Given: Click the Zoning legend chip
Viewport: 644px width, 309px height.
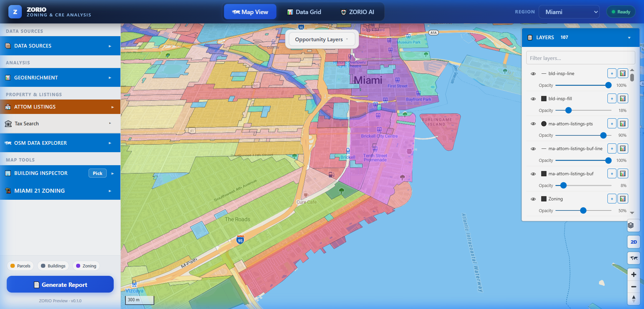Looking at the screenshot, I should 86,266.
